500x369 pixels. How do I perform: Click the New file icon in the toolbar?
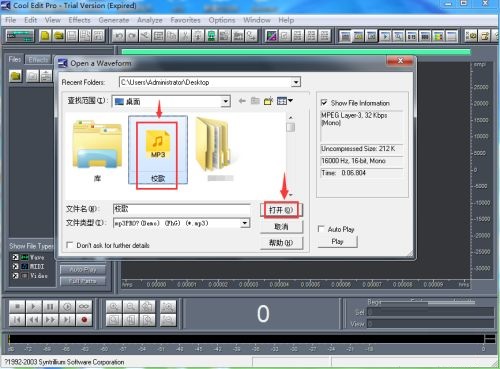click(x=45, y=35)
